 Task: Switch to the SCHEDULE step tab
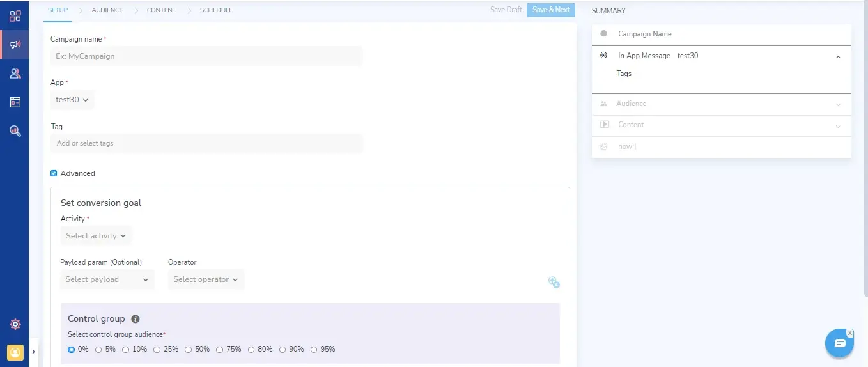click(216, 10)
